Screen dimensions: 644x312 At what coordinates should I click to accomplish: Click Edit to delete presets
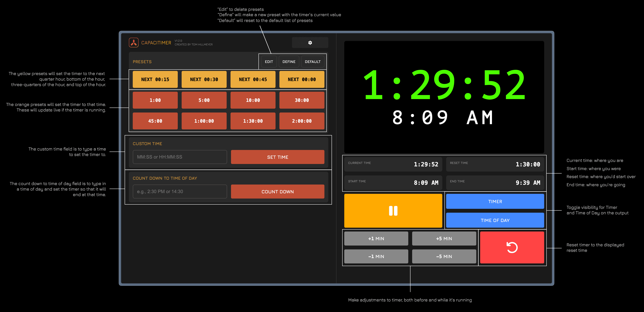click(269, 62)
